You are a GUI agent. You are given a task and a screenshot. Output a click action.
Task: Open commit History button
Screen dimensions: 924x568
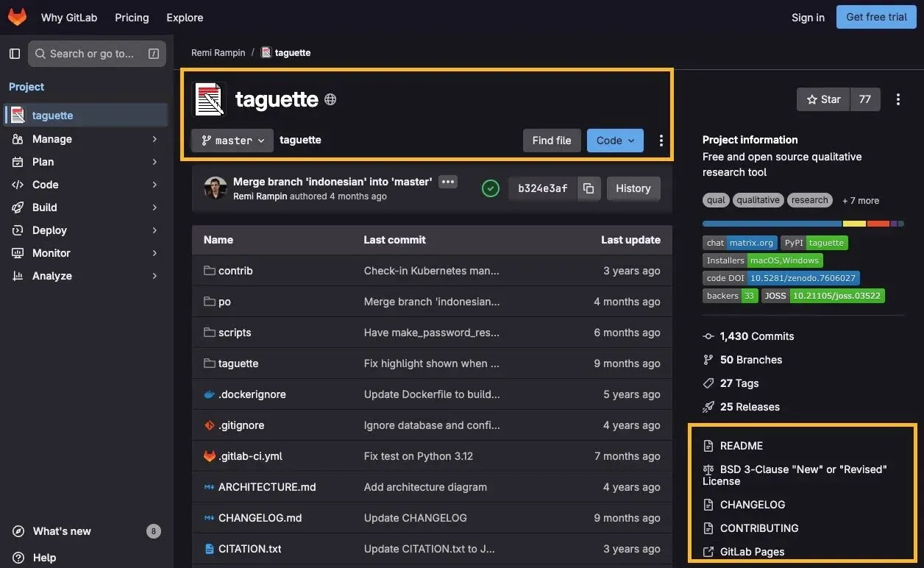click(633, 188)
